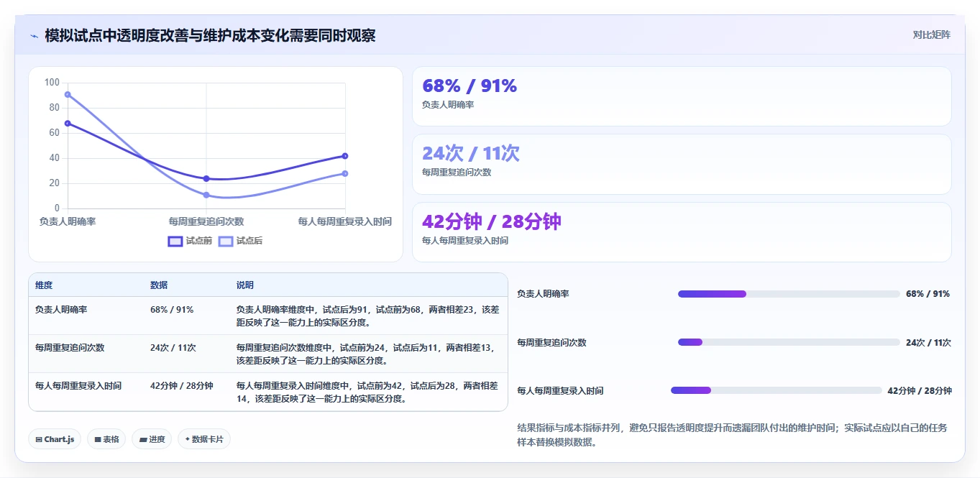This screenshot has height=478, width=980.
Task: Click the icon inside the 表格 chip
Action: (x=98, y=439)
